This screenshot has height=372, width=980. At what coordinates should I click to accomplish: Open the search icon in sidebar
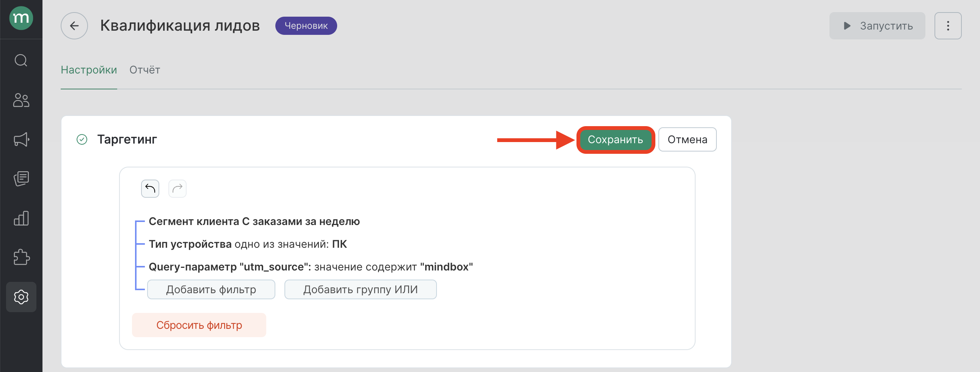coord(21,60)
